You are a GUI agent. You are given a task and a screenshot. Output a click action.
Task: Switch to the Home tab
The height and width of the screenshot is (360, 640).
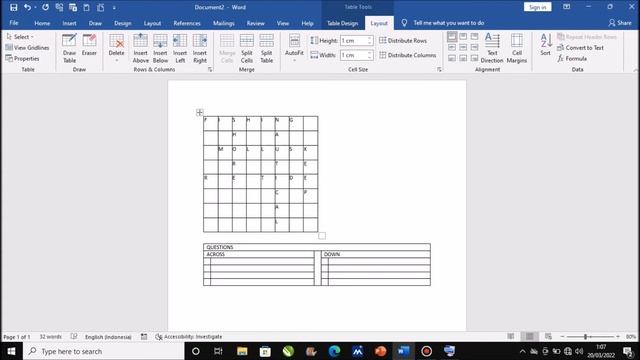pos(42,23)
